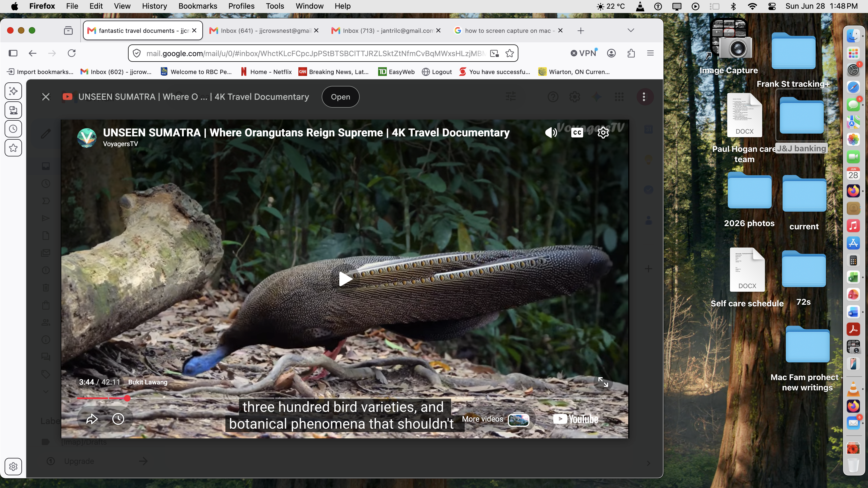The height and width of the screenshot is (488, 868).
Task: Toggle the Firefox sidebar button
Action: pyautogui.click(x=13, y=53)
